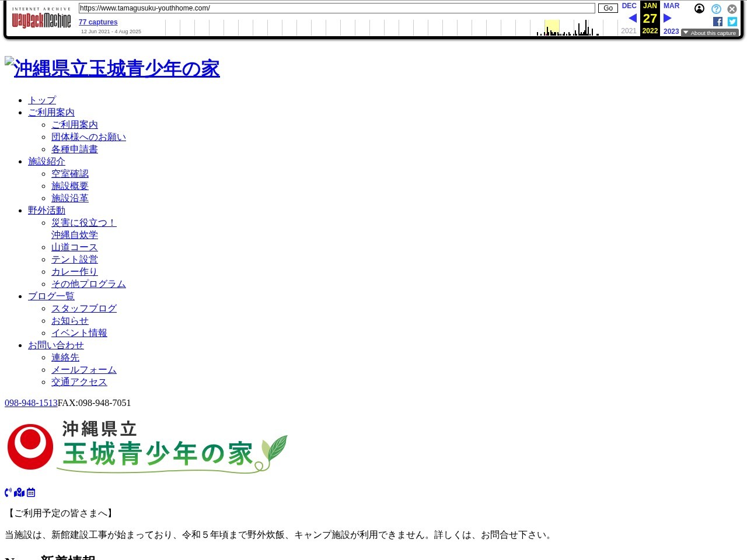Go to next capture arrow (MAR)
The image size is (747, 560).
tap(668, 18)
